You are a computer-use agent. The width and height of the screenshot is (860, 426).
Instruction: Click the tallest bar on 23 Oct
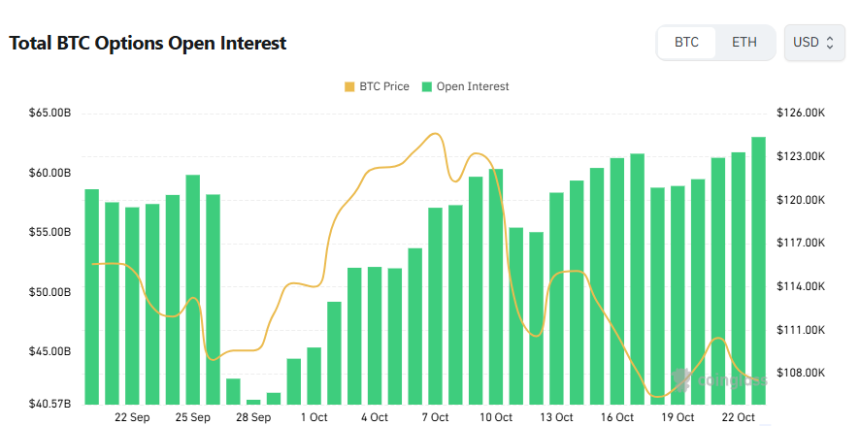pos(758,270)
